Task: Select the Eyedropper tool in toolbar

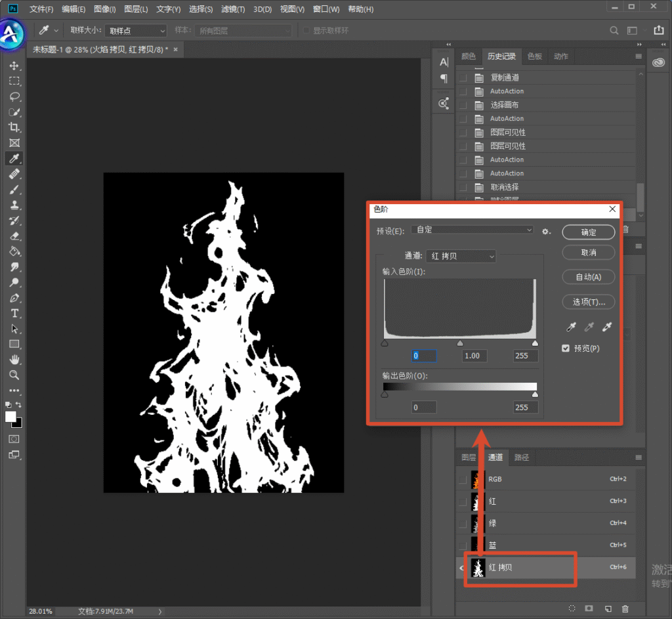Action: point(14,159)
